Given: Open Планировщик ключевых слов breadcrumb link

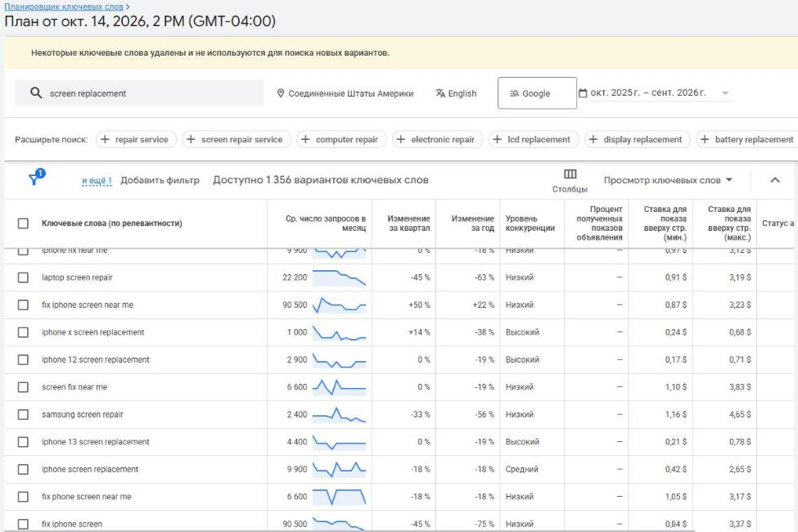Looking at the screenshot, I should pyautogui.click(x=64, y=7).
